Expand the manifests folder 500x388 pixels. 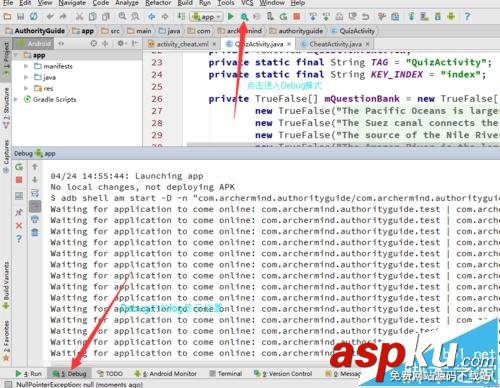click(x=26, y=66)
